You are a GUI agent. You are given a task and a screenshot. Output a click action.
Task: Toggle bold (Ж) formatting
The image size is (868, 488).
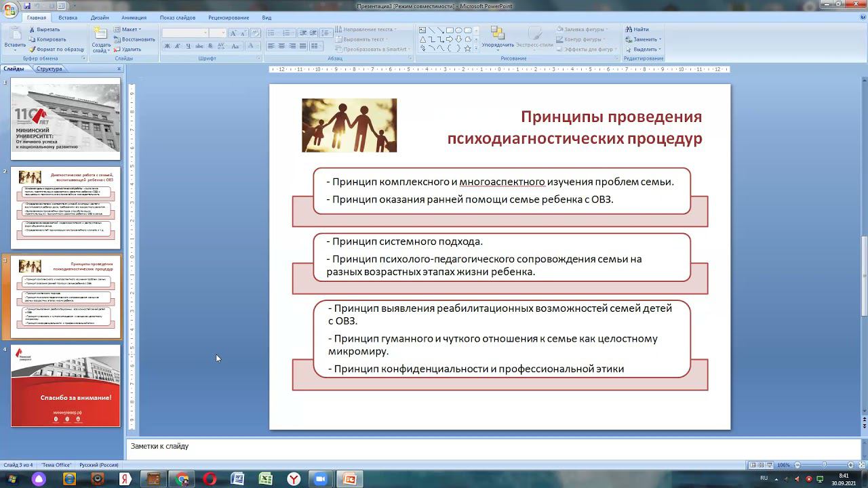click(167, 46)
